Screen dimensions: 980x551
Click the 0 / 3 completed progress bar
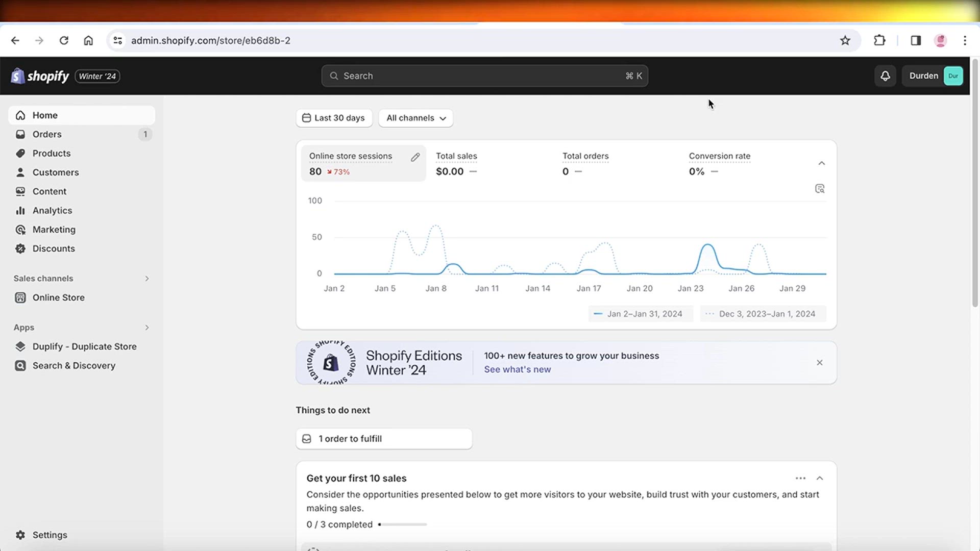pos(403,524)
